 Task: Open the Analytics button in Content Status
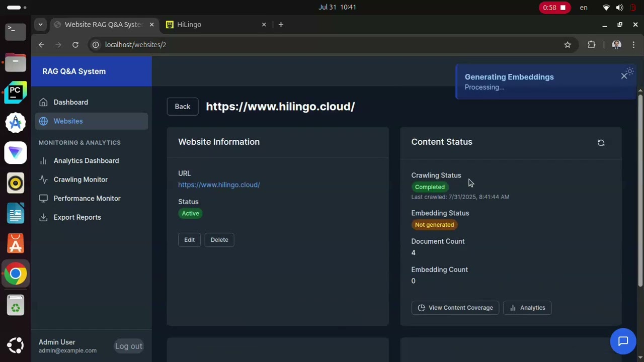point(527,308)
